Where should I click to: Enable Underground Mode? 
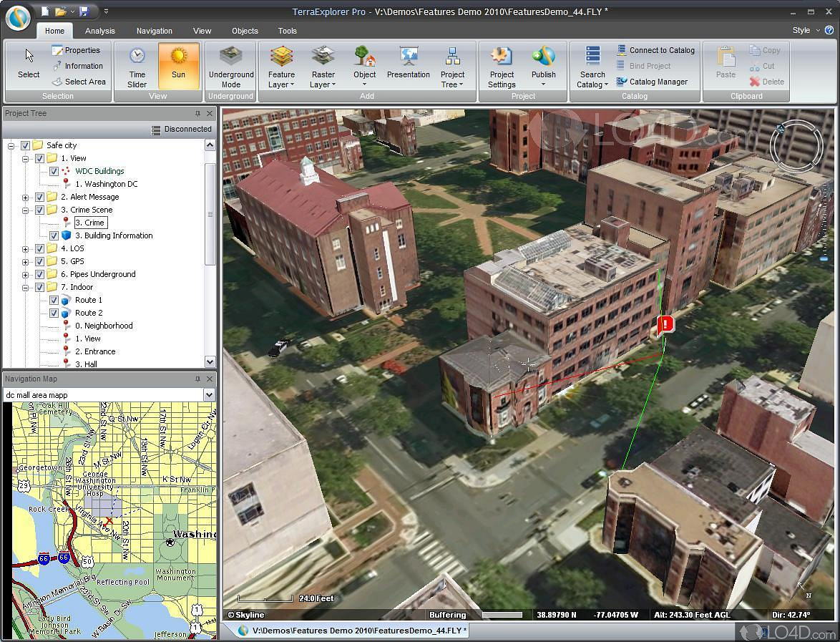coord(230,66)
